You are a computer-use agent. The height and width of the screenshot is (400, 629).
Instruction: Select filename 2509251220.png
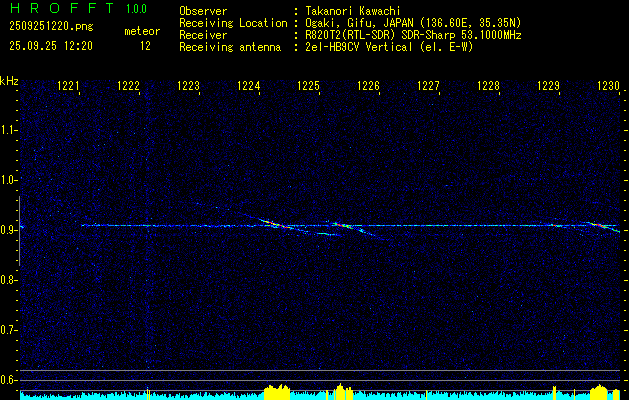click(x=51, y=27)
